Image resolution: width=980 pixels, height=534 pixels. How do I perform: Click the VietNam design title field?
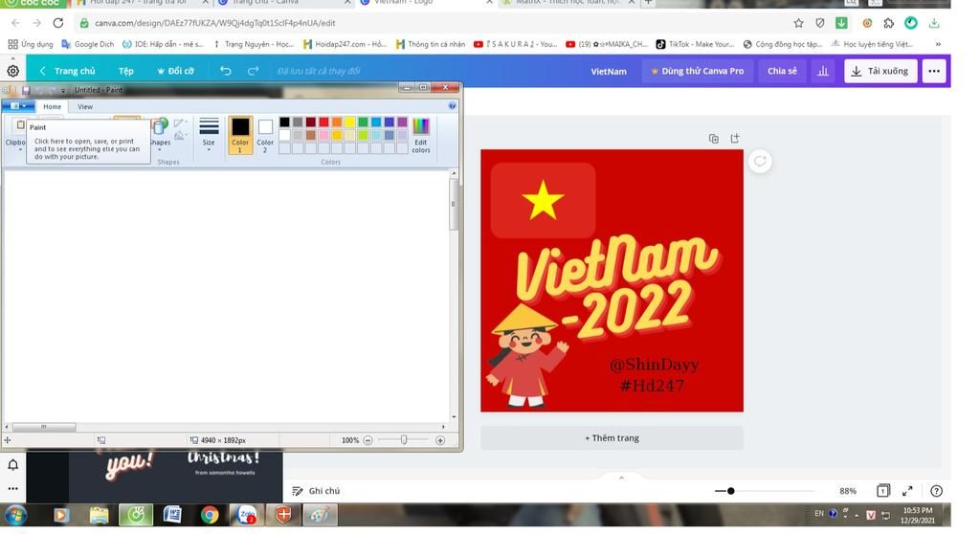click(609, 71)
